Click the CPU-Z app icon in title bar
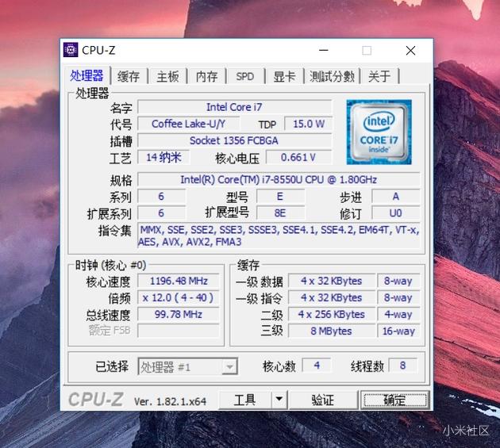500x448 pixels. click(71, 50)
